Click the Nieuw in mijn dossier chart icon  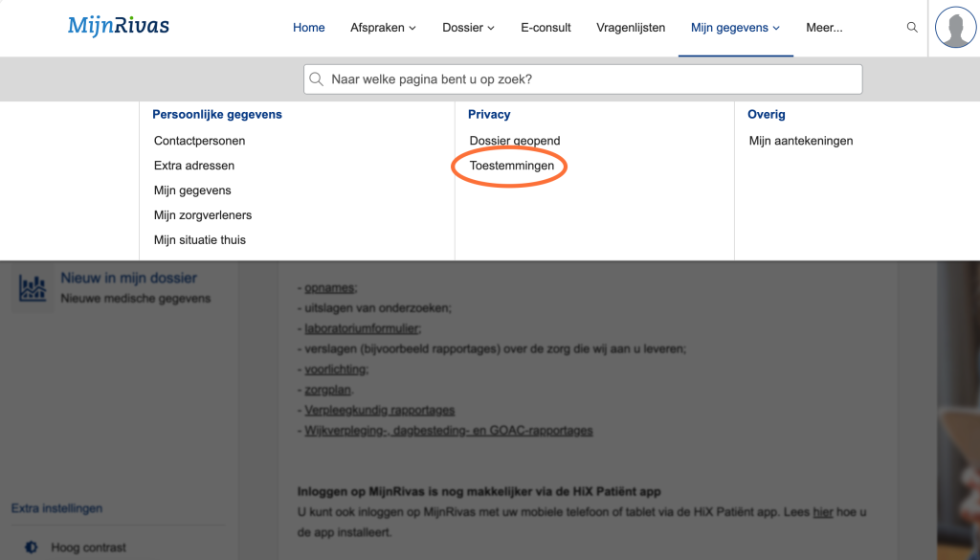coord(33,289)
